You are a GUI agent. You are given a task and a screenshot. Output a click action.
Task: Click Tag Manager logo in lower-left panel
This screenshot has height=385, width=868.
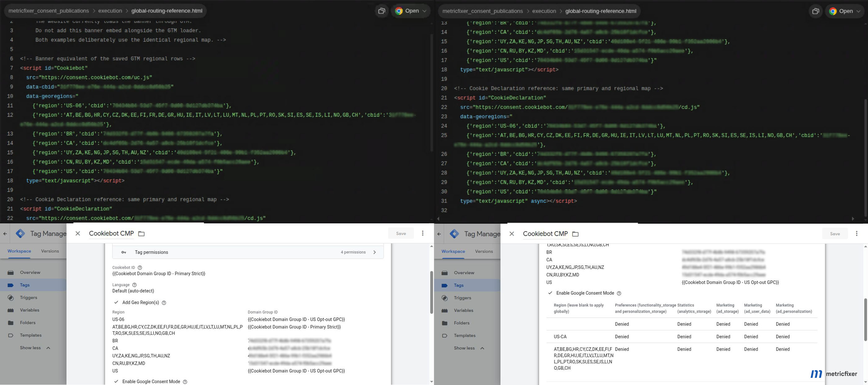20,233
